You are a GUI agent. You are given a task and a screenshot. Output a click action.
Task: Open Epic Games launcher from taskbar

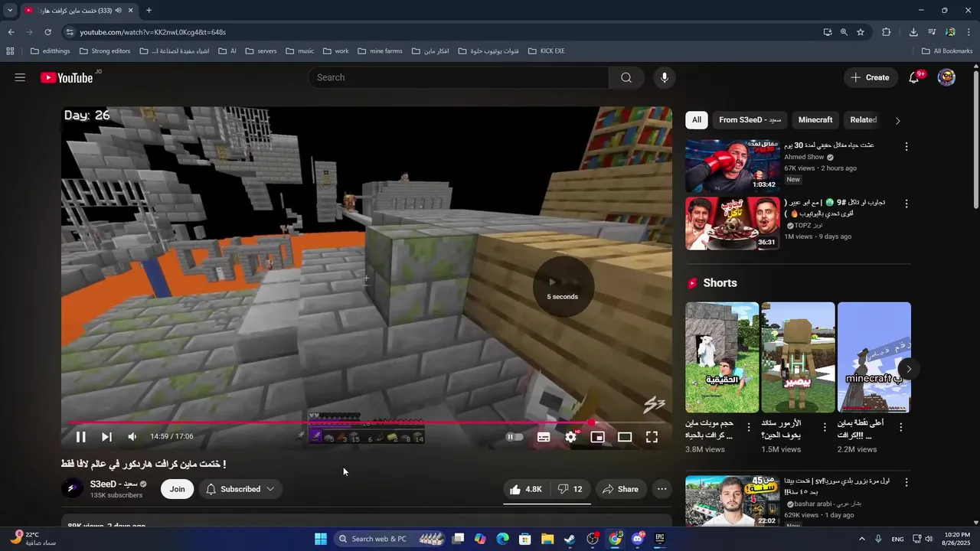[660, 539]
